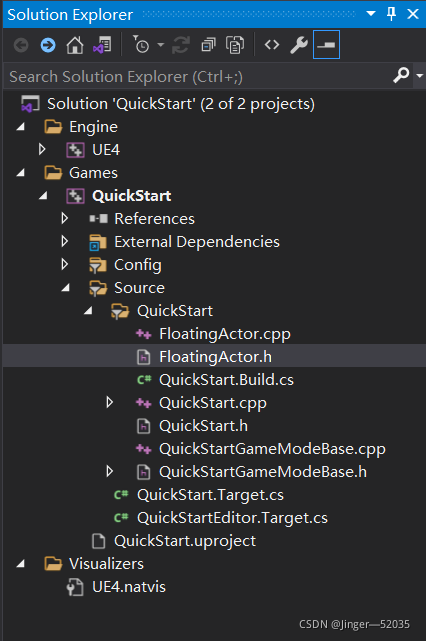Expand the QuickStartGameModeBase.h node
Image resolution: width=426 pixels, height=641 pixels.
coord(110,471)
